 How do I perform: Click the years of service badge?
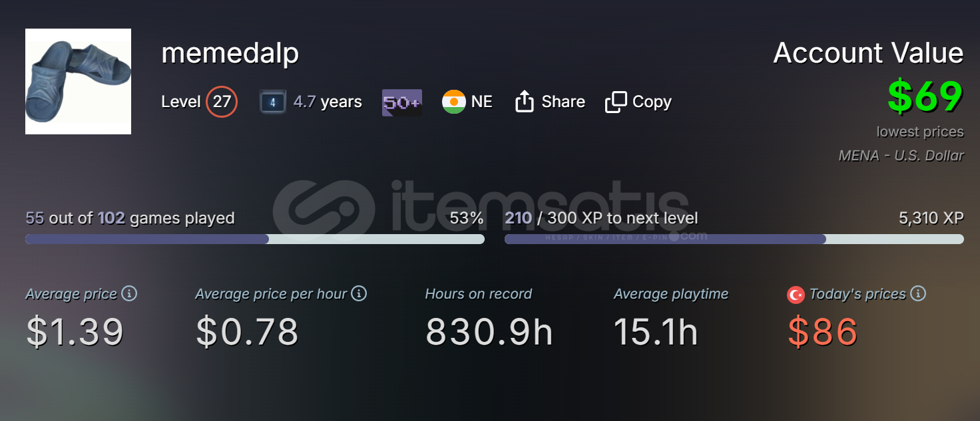272,102
